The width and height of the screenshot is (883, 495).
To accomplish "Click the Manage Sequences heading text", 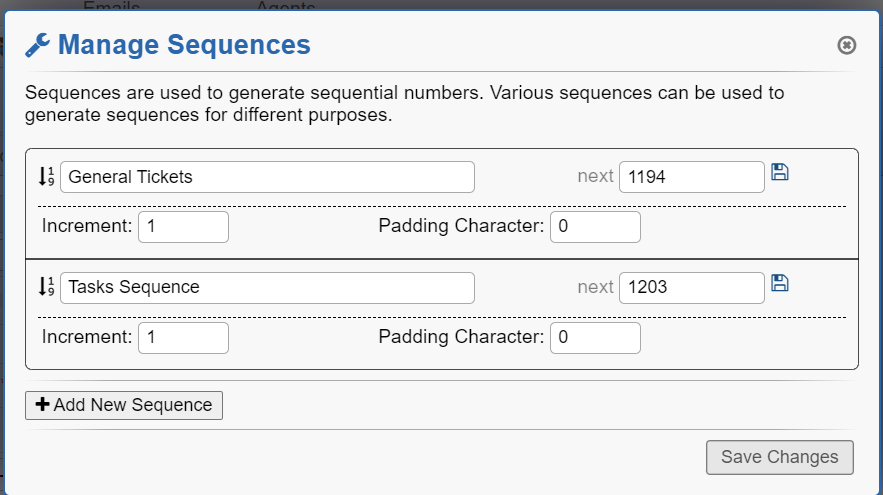I will [184, 45].
